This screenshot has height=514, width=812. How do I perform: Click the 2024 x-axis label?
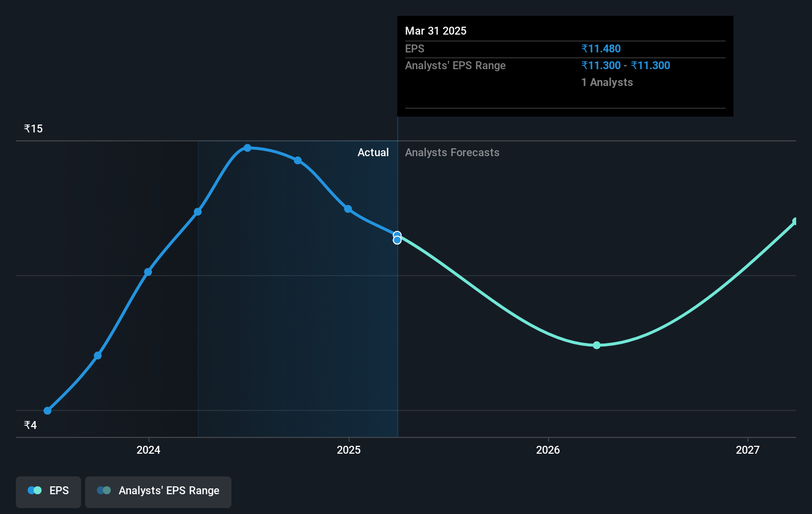[148, 450]
